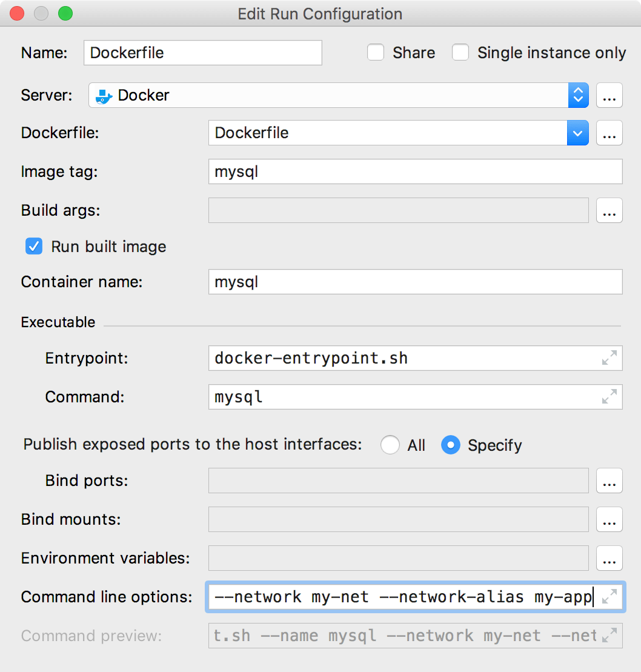Viewport: 641px width, 672px height.
Task: Click the Bind ports field
Action: pyautogui.click(x=399, y=481)
